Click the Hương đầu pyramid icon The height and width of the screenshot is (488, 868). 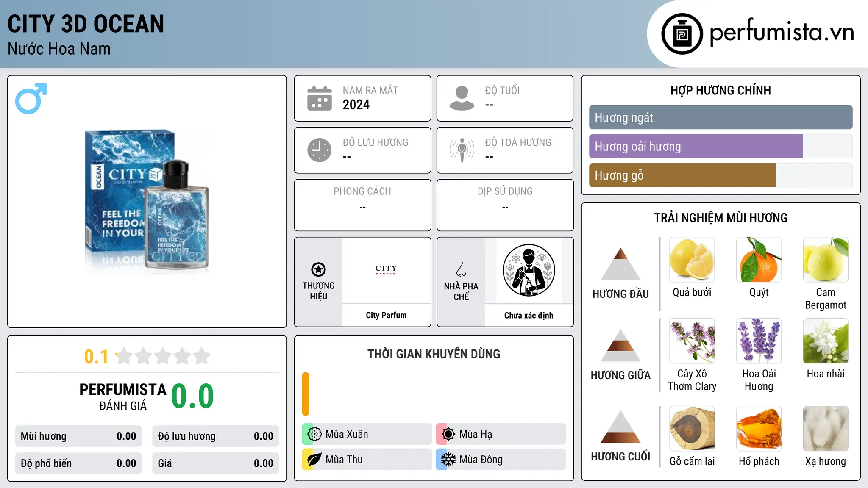(620, 264)
